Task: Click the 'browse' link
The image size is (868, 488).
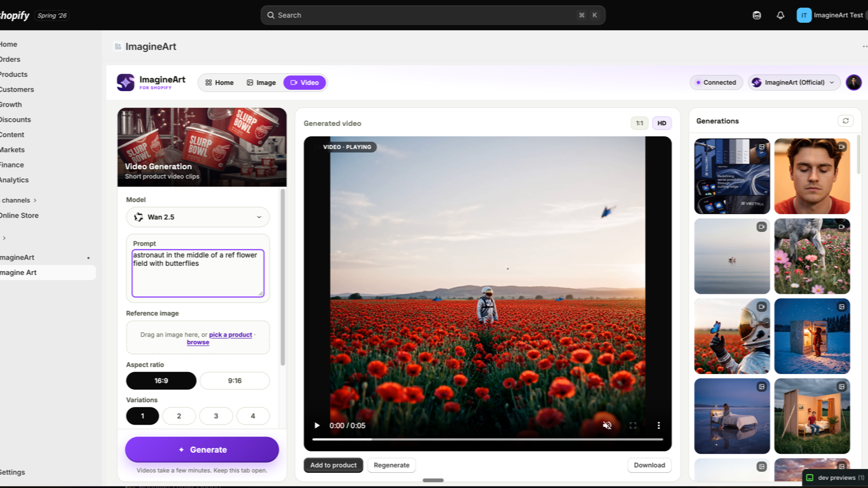Action: click(198, 342)
